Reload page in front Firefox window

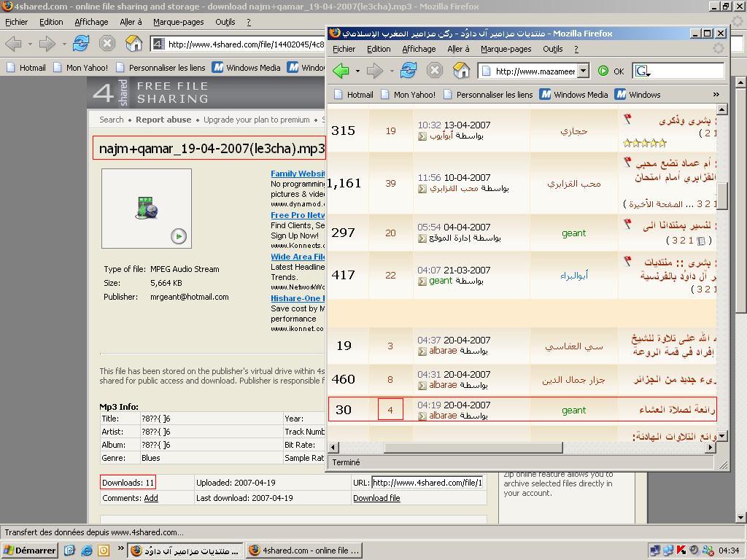[409, 71]
